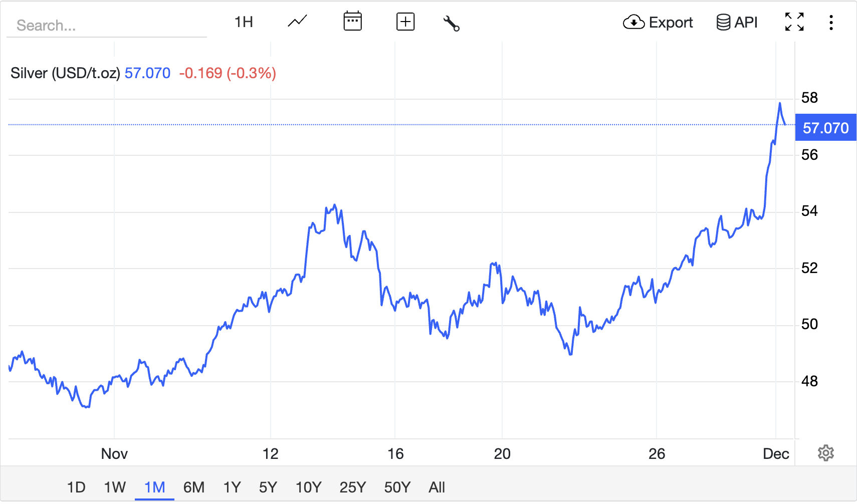Click the compare symbol plus icon
Image resolution: width=857 pixels, height=504 pixels.
click(405, 22)
